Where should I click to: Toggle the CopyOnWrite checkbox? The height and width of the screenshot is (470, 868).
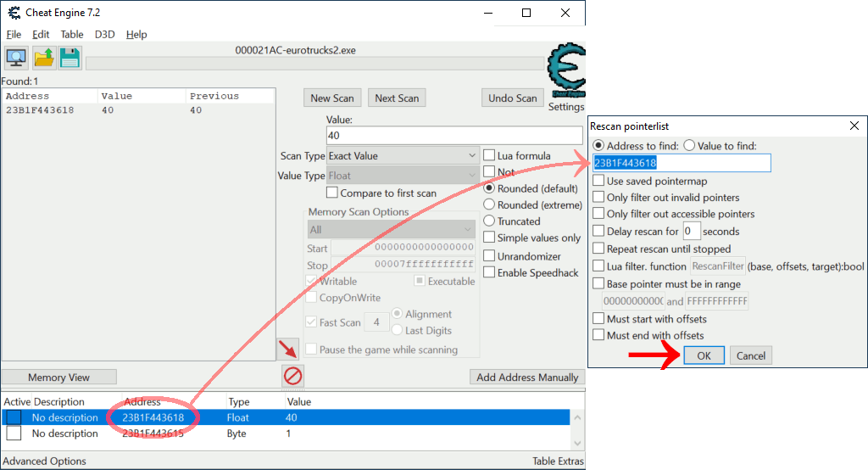click(x=312, y=297)
